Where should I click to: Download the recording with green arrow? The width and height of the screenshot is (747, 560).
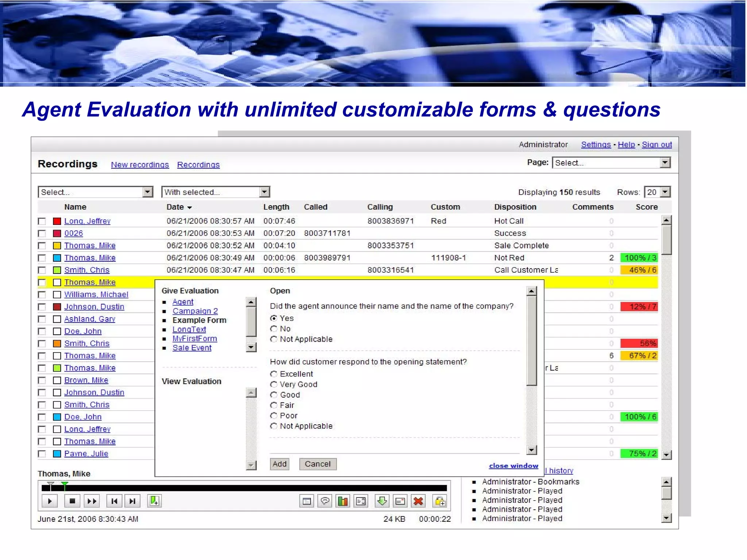382,501
